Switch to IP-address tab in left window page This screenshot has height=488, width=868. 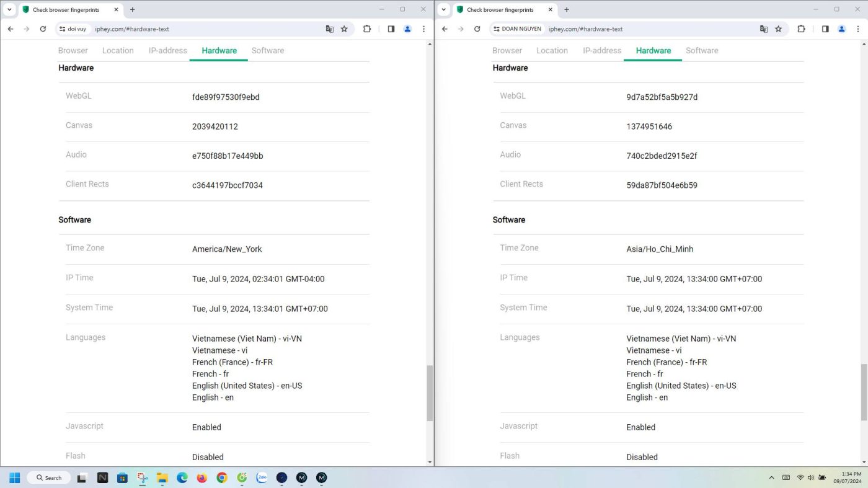coord(168,50)
